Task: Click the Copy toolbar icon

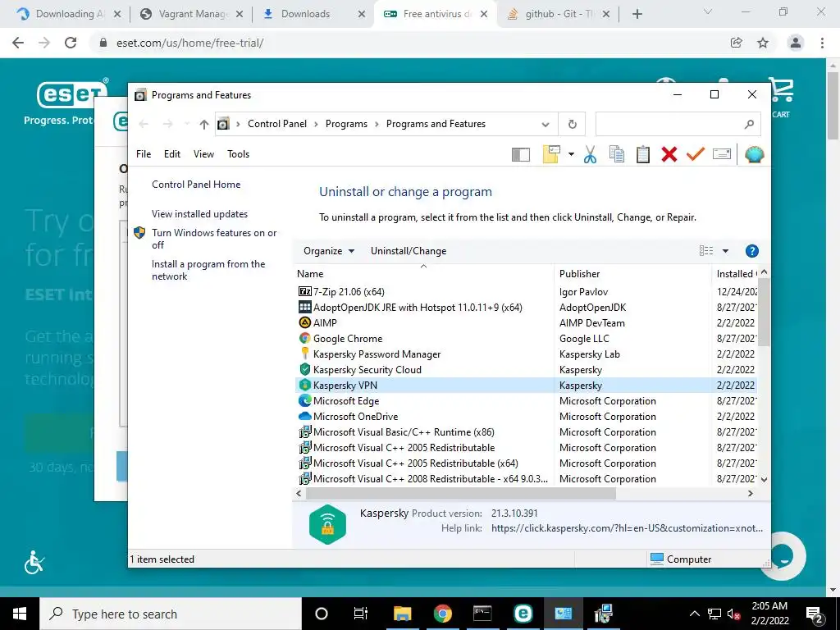Action: 617,154
